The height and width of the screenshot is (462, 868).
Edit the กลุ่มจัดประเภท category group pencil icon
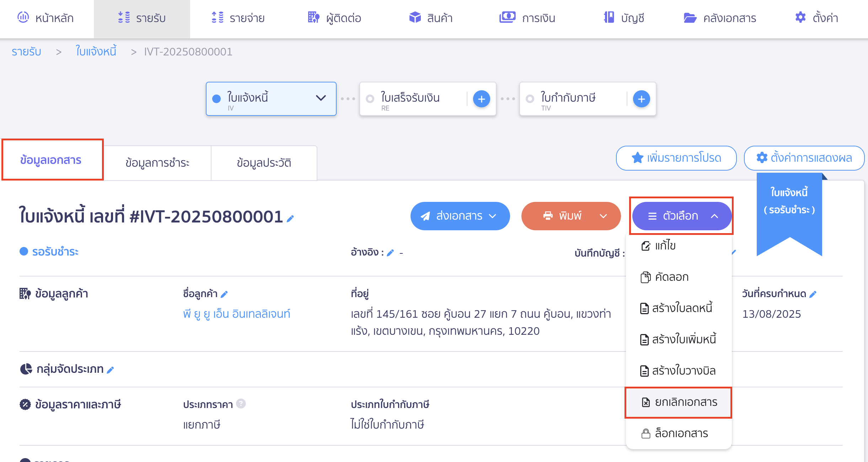(x=110, y=370)
